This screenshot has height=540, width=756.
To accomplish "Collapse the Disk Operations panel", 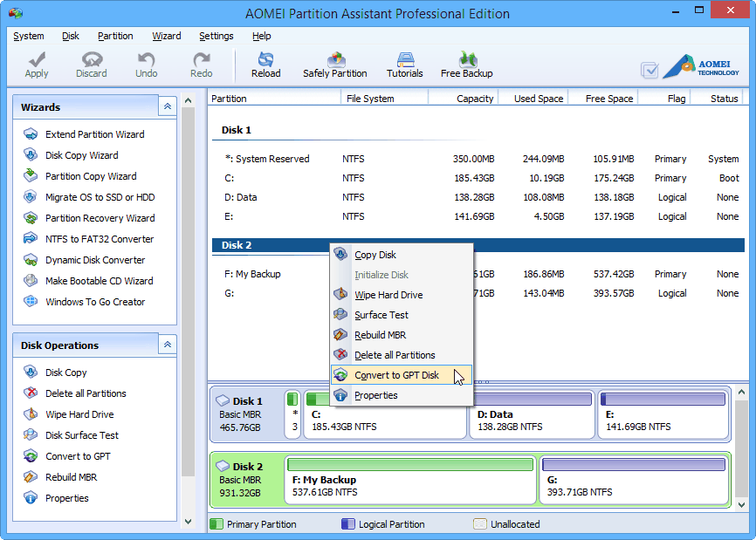I will tap(167, 345).
